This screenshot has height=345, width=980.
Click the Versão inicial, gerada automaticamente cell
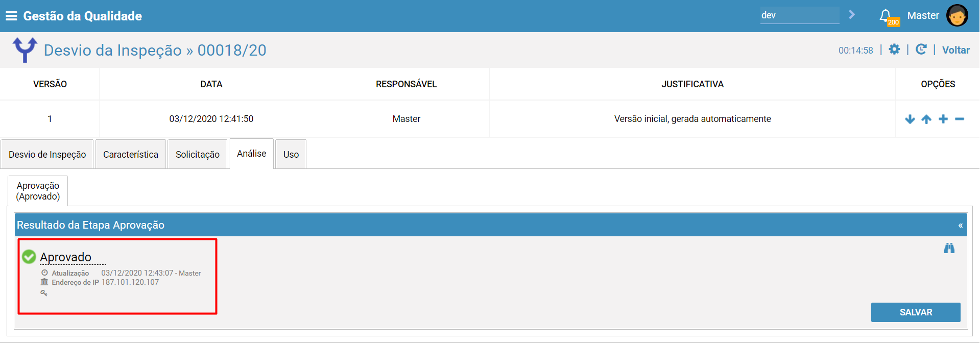[x=692, y=119]
